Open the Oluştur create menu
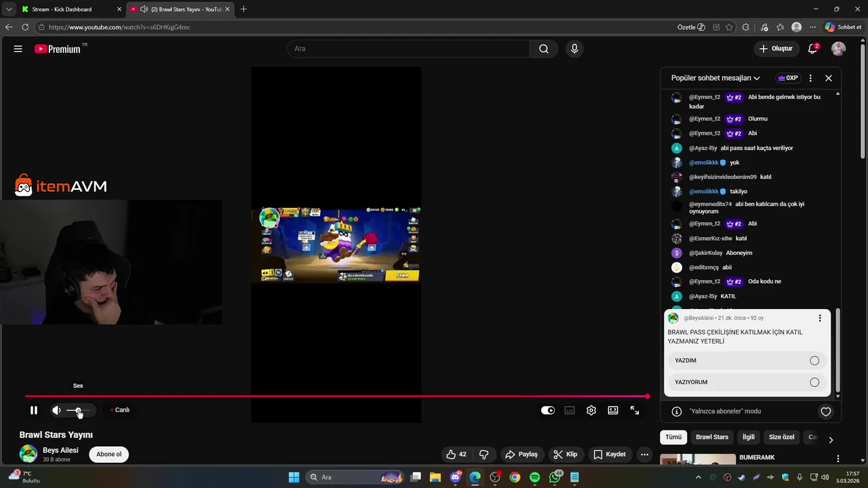 (x=776, y=49)
